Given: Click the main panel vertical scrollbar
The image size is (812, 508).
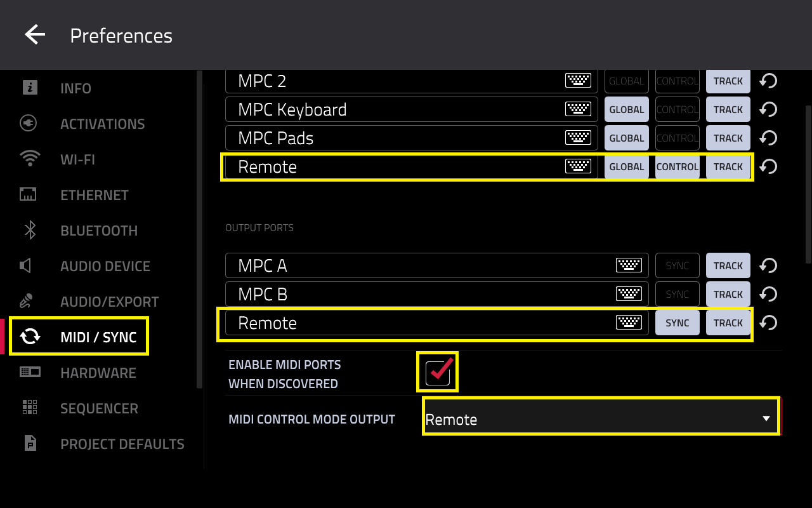Looking at the screenshot, I should pos(808,184).
